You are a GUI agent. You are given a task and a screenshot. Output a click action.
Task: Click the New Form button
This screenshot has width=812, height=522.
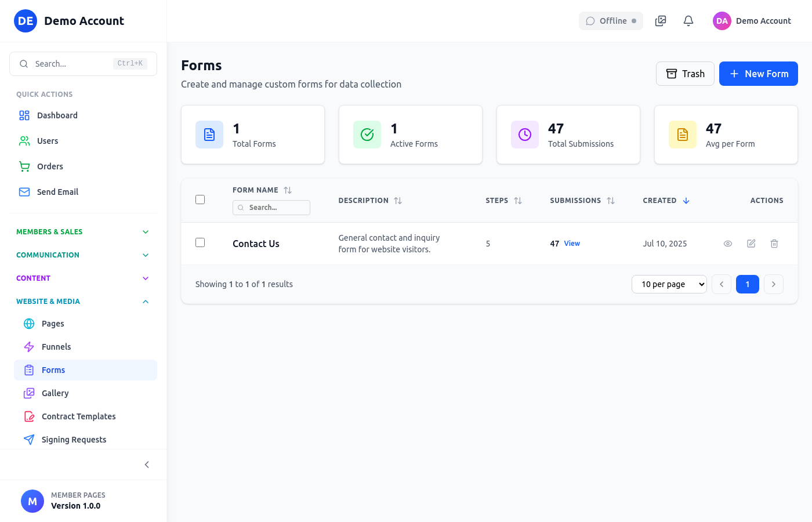click(x=758, y=74)
